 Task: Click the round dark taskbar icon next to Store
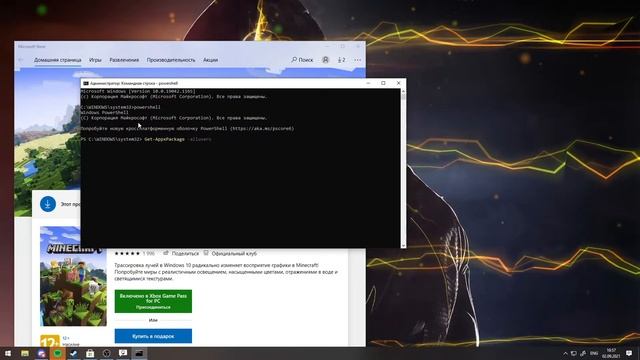107,353
